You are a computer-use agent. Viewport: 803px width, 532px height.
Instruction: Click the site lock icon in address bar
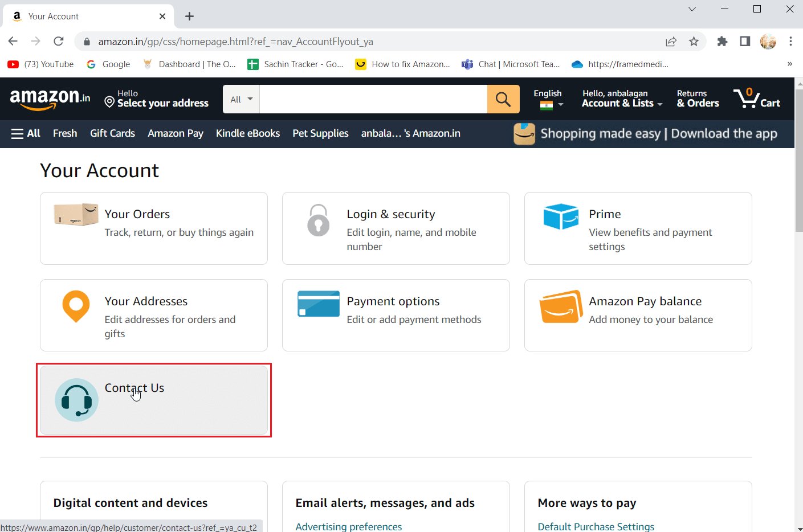(87, 42)
